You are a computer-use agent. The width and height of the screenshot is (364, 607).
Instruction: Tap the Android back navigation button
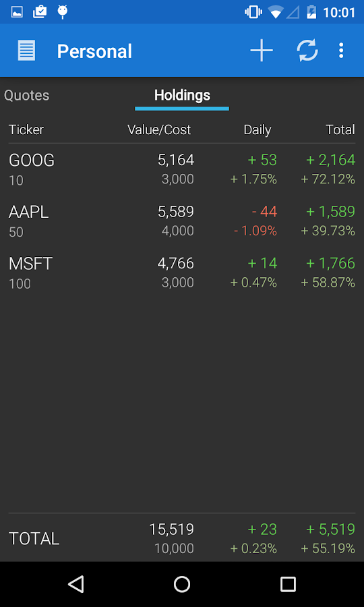coord(75,584)
